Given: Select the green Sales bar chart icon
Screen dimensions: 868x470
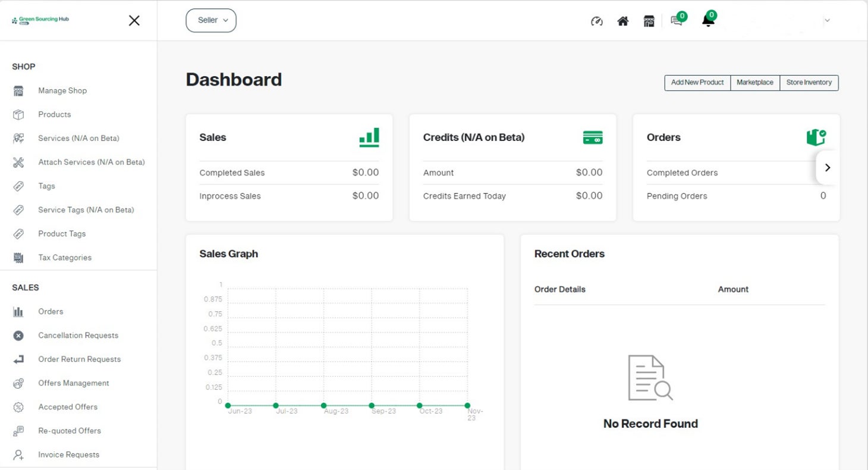Looking at the screenshot, I should [x=369, y=137].
